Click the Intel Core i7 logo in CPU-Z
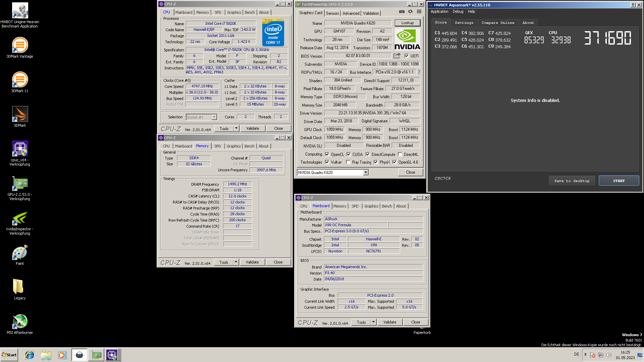 tap(273, 33)
